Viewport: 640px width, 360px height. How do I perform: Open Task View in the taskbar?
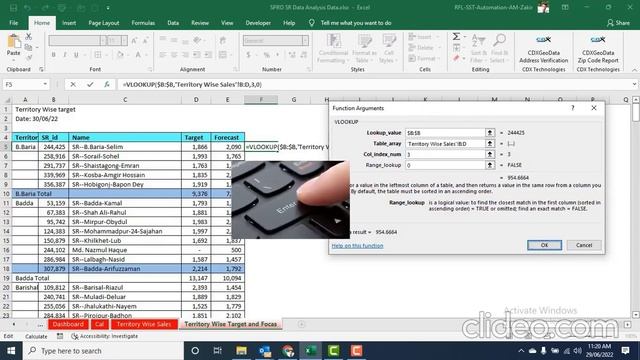coord(218,351)
